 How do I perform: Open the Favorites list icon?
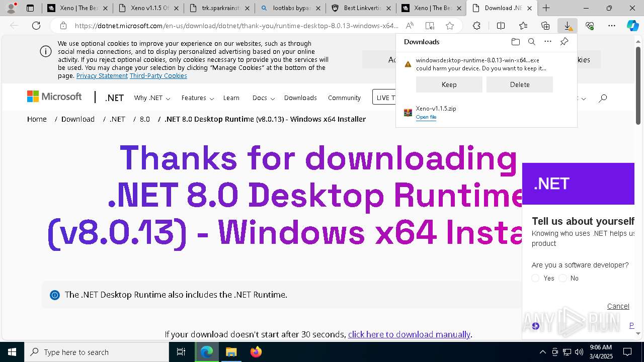pyautogui.click(x=523, y=26)
